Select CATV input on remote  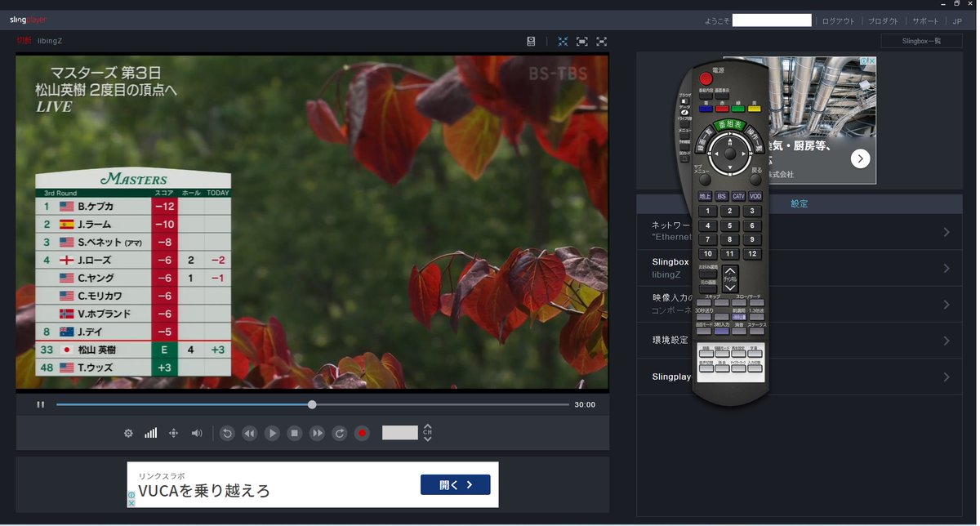pyautogui.click(x=738, y=196)
